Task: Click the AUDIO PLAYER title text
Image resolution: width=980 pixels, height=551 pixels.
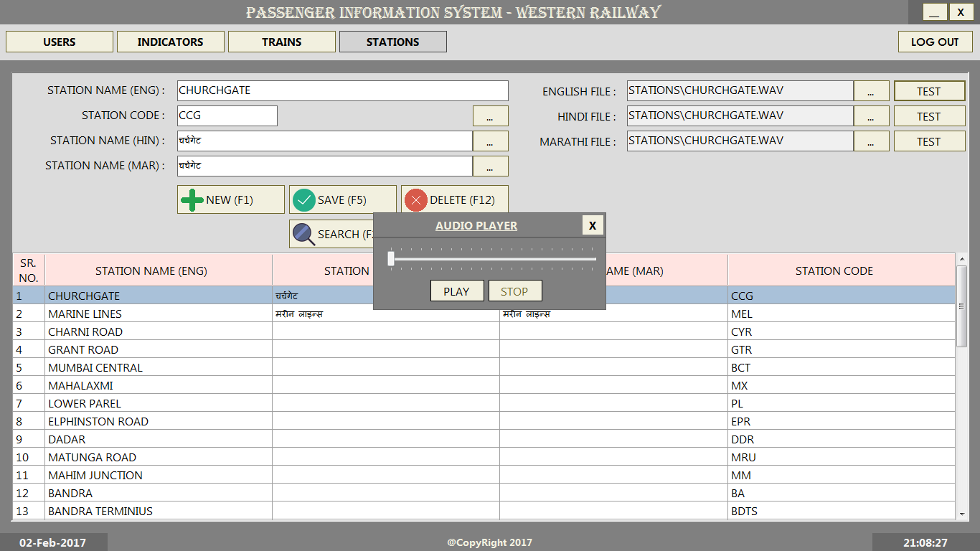Action: click(476, 225)
